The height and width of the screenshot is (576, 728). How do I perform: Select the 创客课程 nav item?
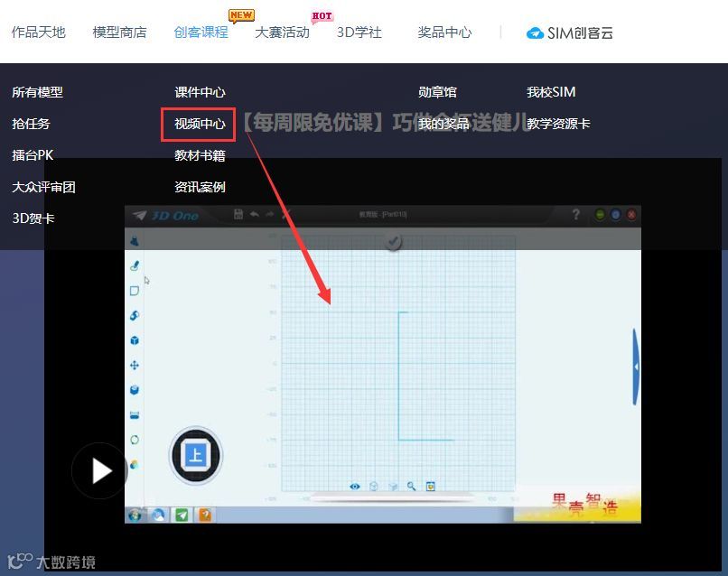[x=201, y=33]
